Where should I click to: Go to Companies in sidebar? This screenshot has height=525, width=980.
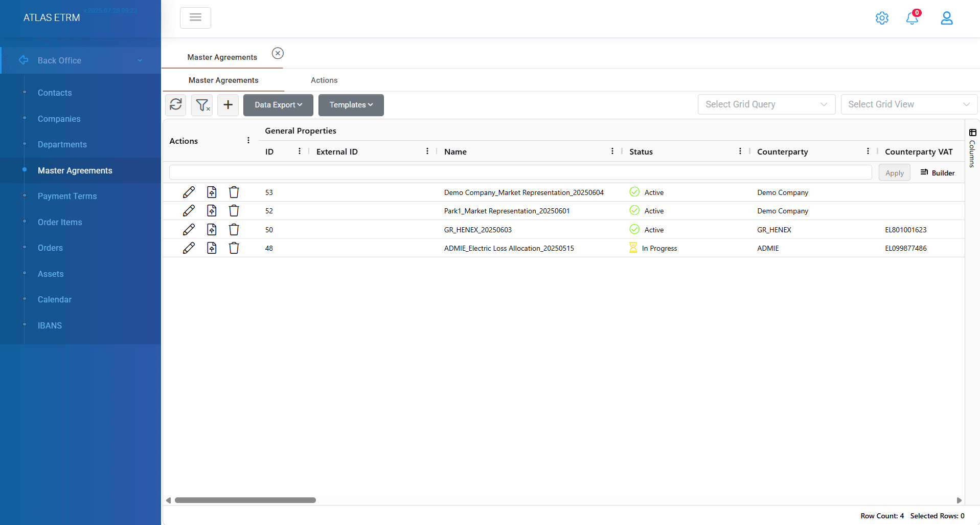[x=59, y=119]
